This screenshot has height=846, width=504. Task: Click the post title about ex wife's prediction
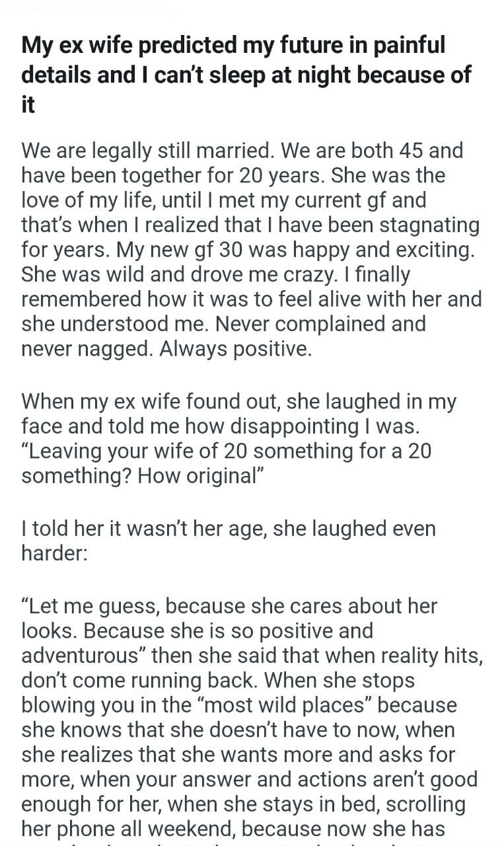tap(246, 75)
